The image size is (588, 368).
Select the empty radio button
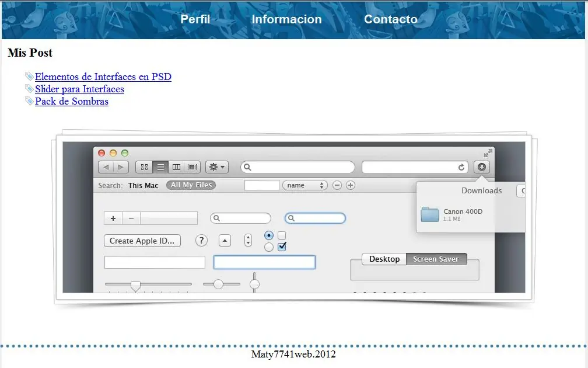[x=269, y=247]
